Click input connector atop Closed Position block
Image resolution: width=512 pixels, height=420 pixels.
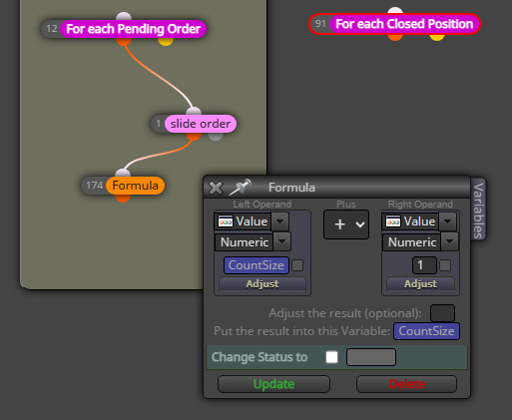click(395, 11)
